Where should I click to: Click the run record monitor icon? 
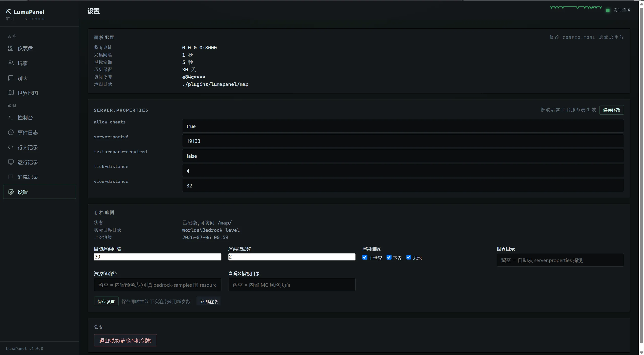11,162
